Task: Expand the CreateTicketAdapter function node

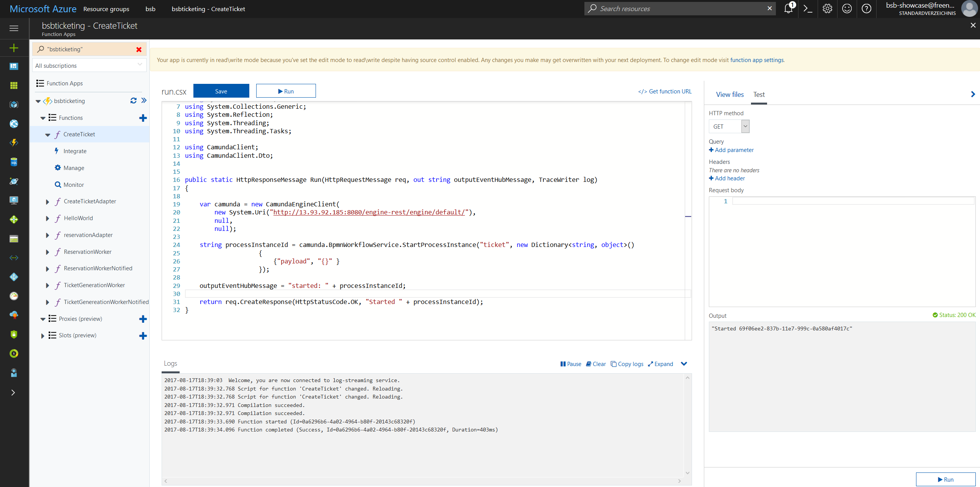Action: pos(47,202)
